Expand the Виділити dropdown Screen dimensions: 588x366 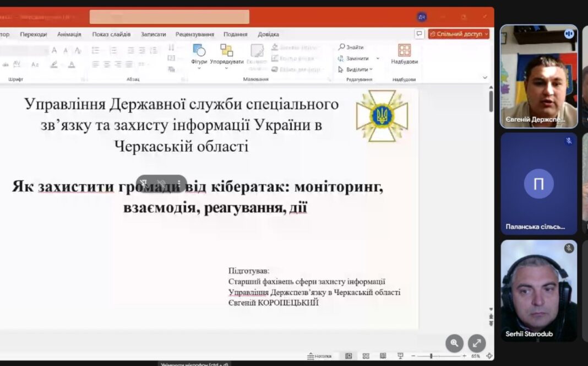[371, 69]
